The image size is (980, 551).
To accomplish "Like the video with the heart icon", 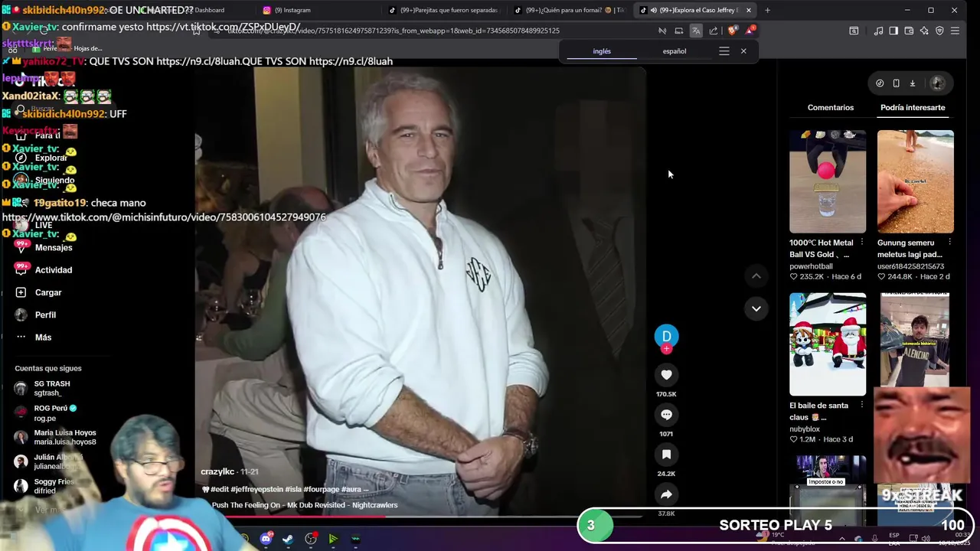I will (666, 375).
